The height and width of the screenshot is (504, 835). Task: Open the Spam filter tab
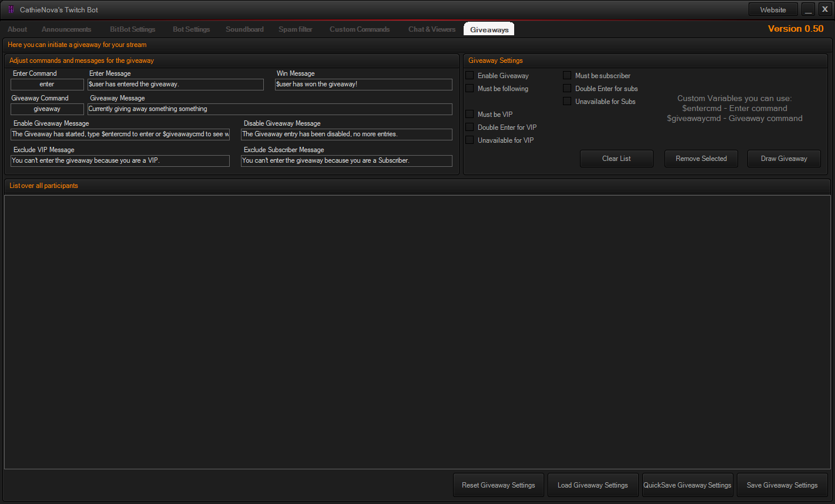[x=296, y=29]
